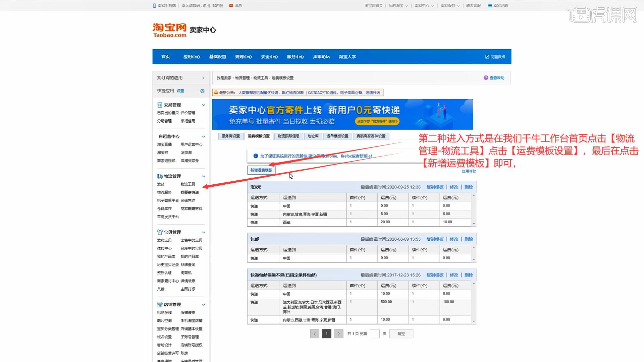Click the 物流管理 truck icon

160,176
